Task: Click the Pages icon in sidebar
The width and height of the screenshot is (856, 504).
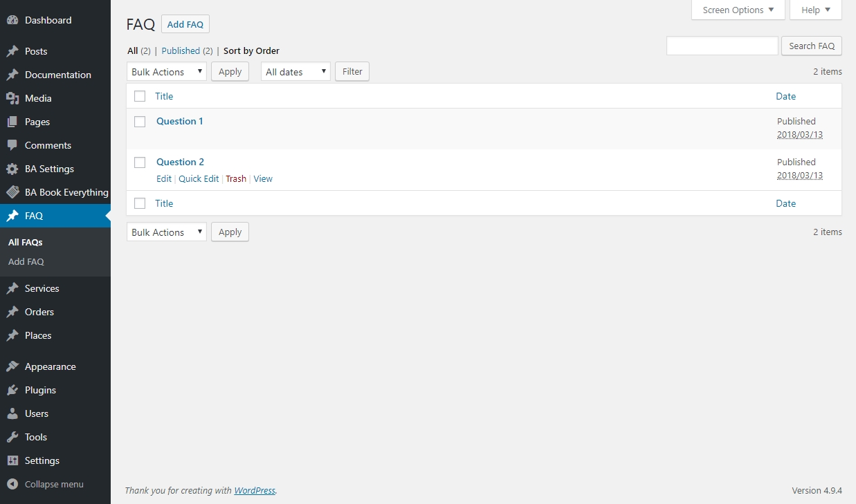Action: pyautogui.click(x=12, y=122)
